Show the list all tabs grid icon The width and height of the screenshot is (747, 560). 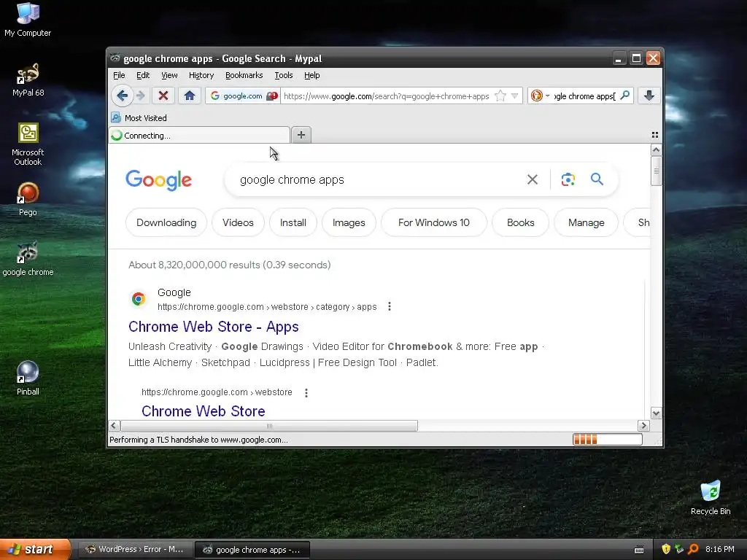[655, 135]
